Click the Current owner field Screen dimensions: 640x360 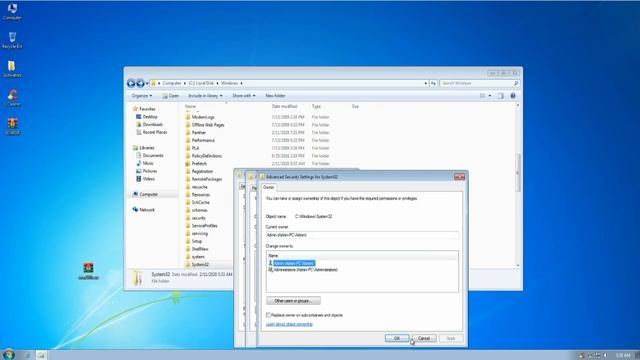(362, 235)
